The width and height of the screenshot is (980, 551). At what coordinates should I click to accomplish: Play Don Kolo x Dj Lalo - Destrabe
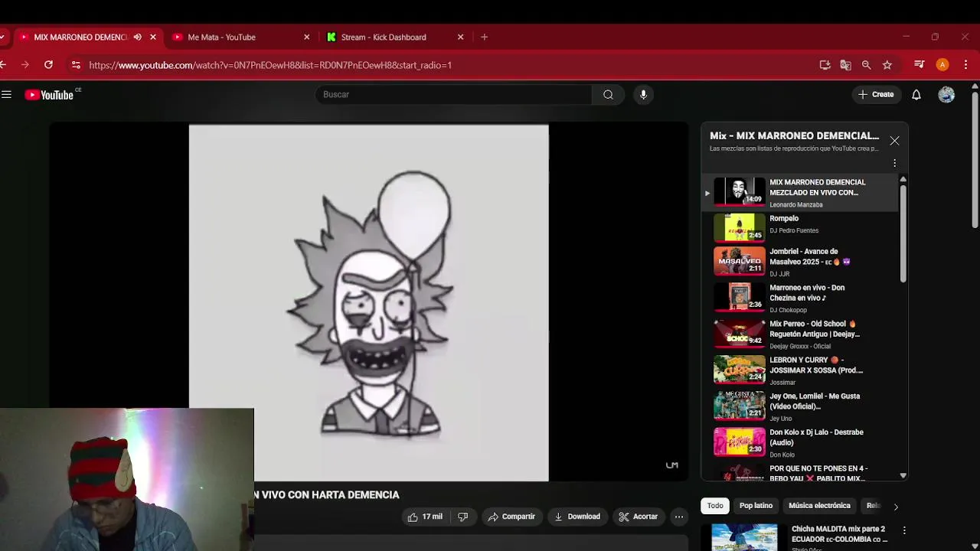800,442
